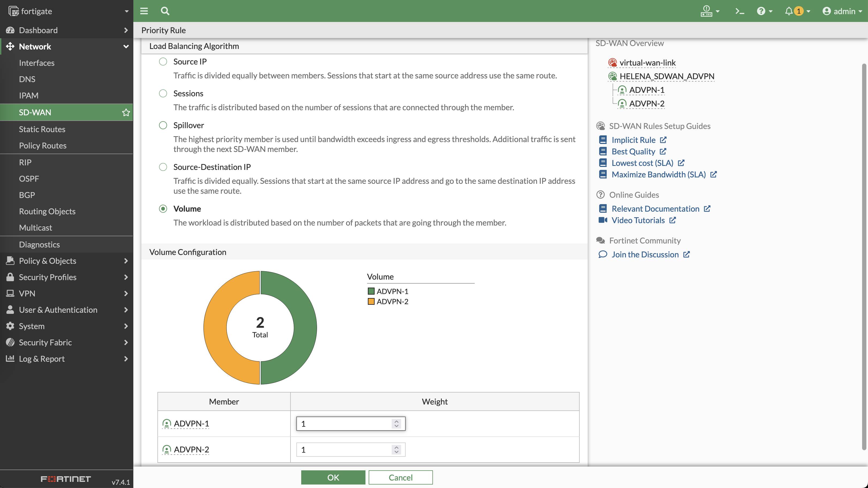Open Static Routes in the sidebar

click(x=42, y=129)
